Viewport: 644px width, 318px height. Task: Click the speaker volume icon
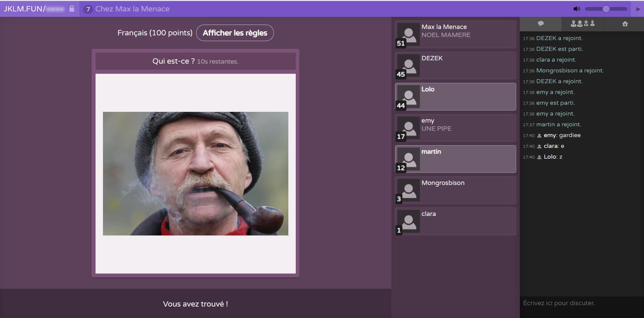pos(576,9)
